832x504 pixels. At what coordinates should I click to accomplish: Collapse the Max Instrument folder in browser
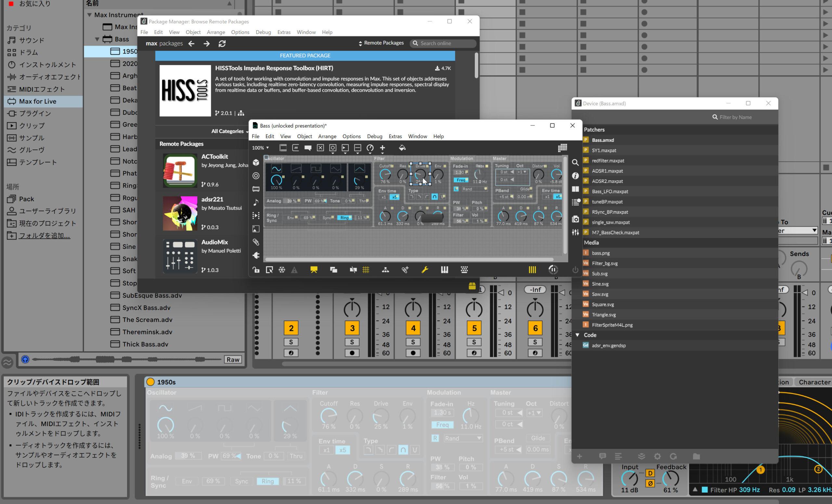point(89,15)
